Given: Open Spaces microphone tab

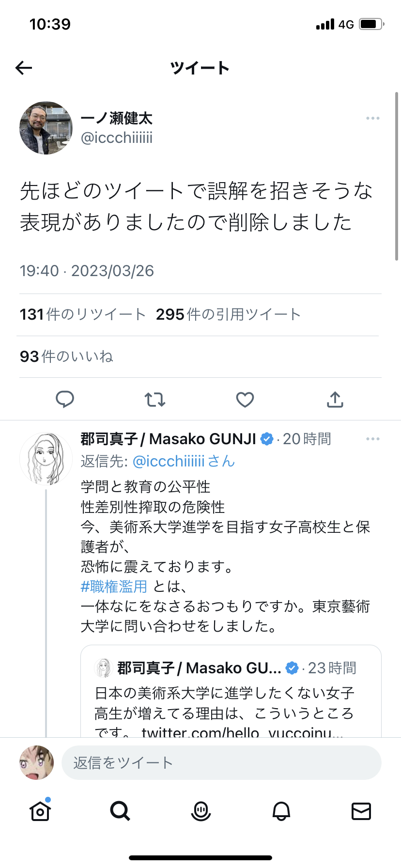Looking at the screenshot, I should (x=200, y=811).
